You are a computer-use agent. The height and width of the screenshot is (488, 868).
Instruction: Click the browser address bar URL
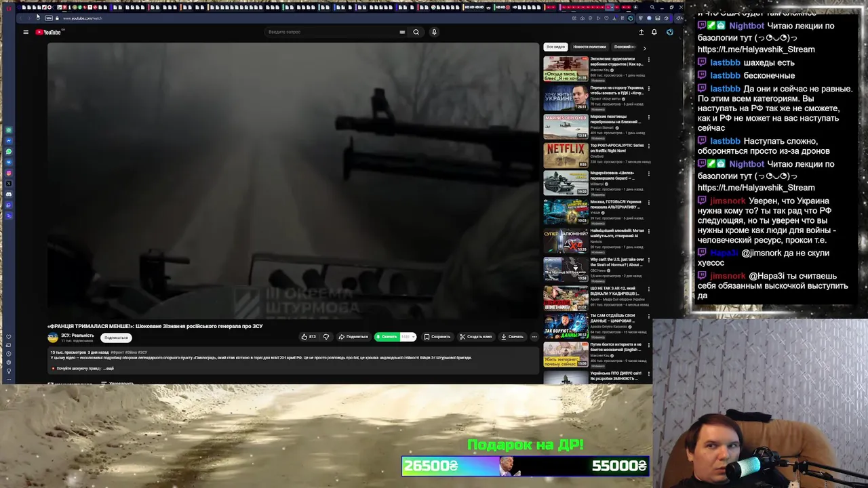coord(83,18)
